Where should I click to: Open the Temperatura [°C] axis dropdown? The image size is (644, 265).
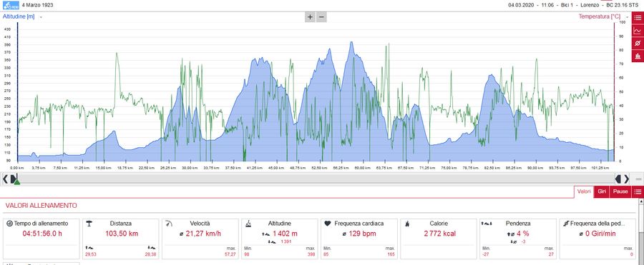click(627, 17)
